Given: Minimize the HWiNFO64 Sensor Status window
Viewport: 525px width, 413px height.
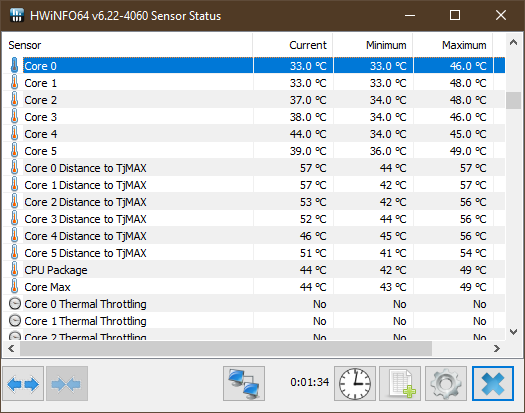Looking at the screenshot, I should [x=410, y=15].
